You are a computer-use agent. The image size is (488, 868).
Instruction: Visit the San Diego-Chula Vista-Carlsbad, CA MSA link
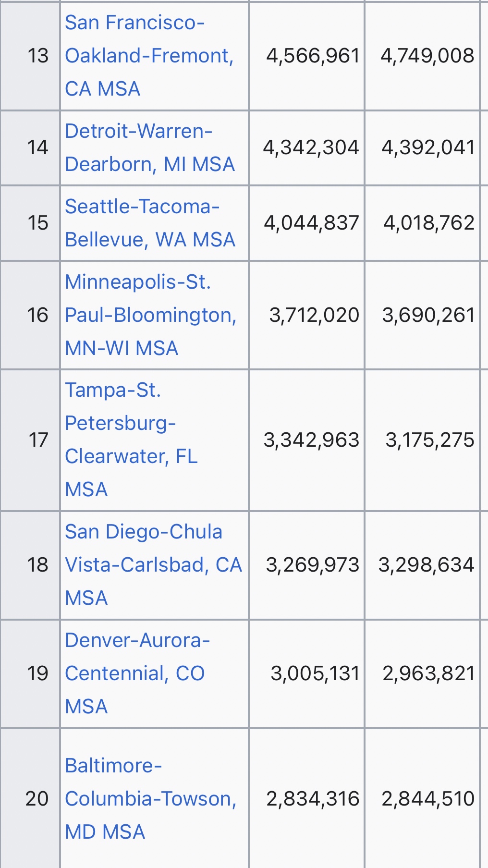153,565
